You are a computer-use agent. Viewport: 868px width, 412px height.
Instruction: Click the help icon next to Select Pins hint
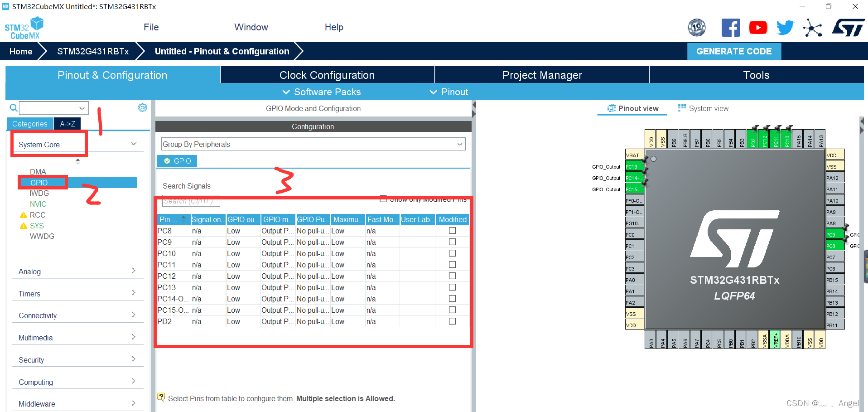point(161,397)
